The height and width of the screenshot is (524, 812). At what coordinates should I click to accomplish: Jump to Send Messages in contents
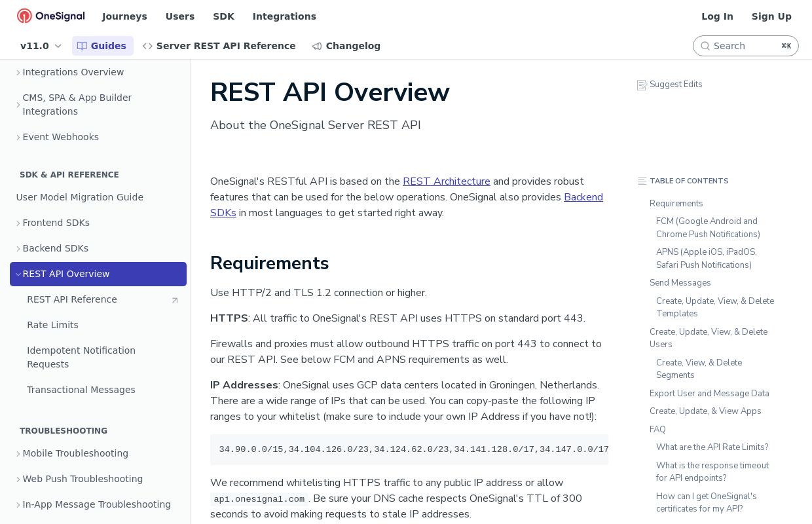pos(680,283)
